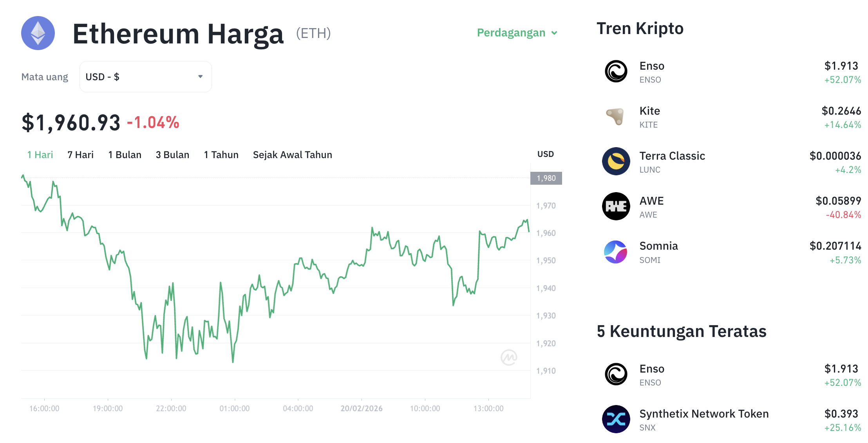
Task: Enable the 3 Bulan timeframe
Action: tap(172, 155)
